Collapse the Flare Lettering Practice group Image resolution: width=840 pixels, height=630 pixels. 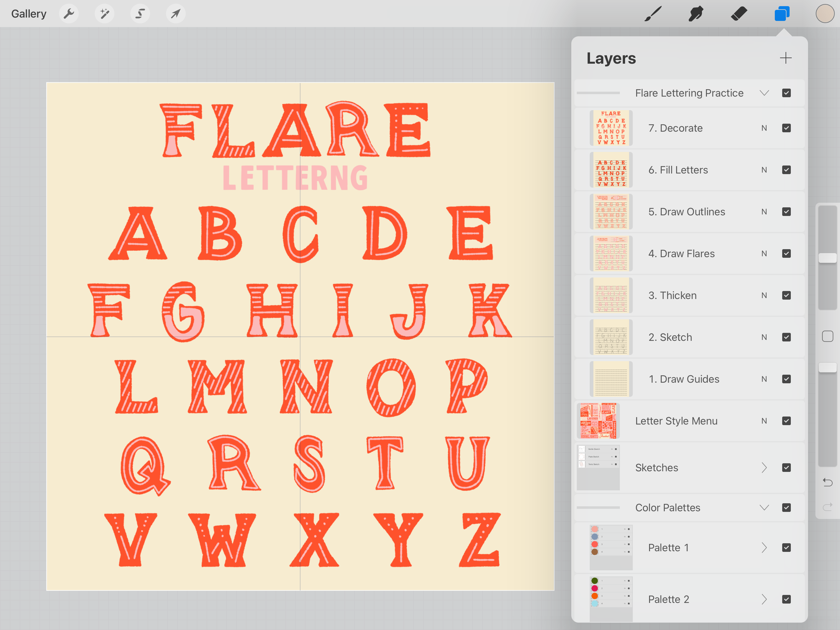[764, 93]
